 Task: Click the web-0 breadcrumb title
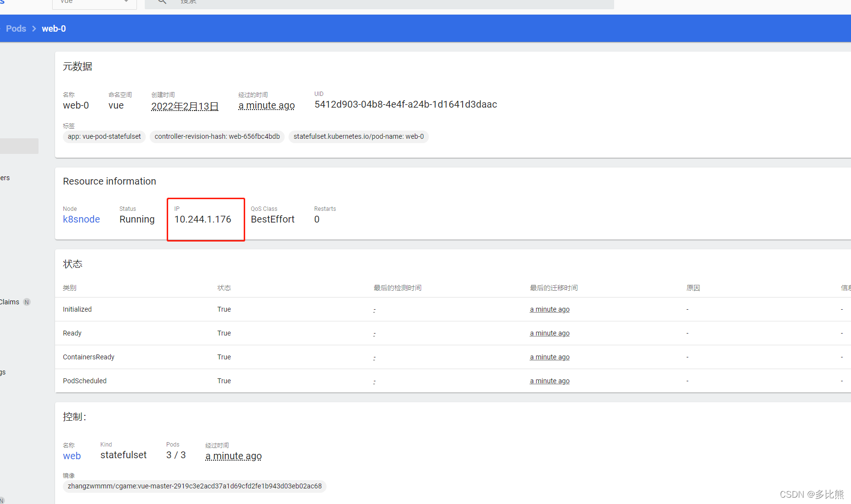click(x=54, y=29)
